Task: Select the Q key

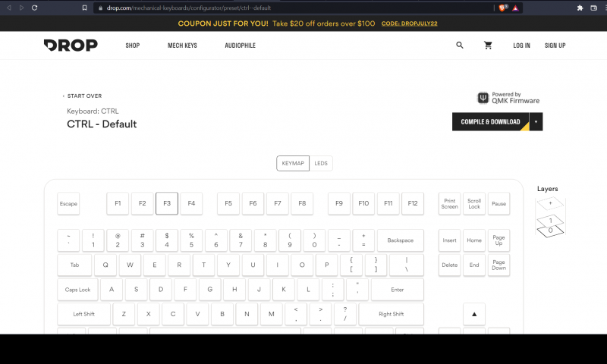Action: point(105,265)
